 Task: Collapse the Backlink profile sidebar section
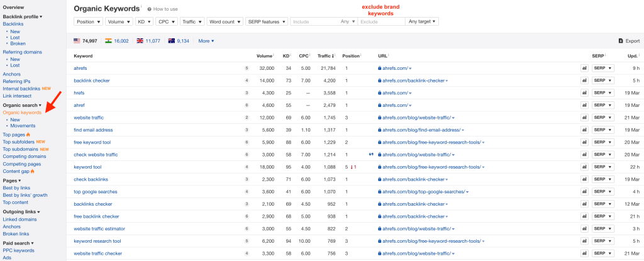(23, 16)
